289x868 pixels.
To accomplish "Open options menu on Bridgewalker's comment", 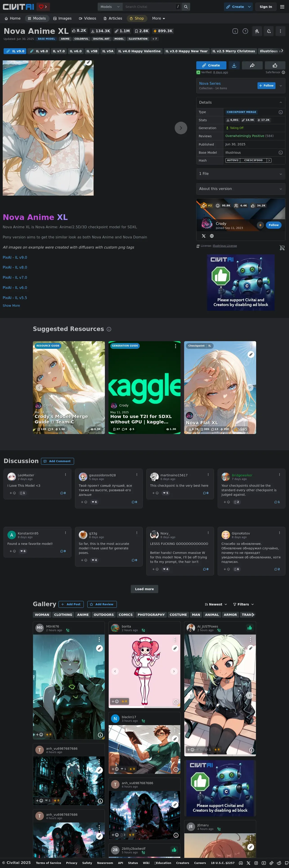I will point(279,474).
